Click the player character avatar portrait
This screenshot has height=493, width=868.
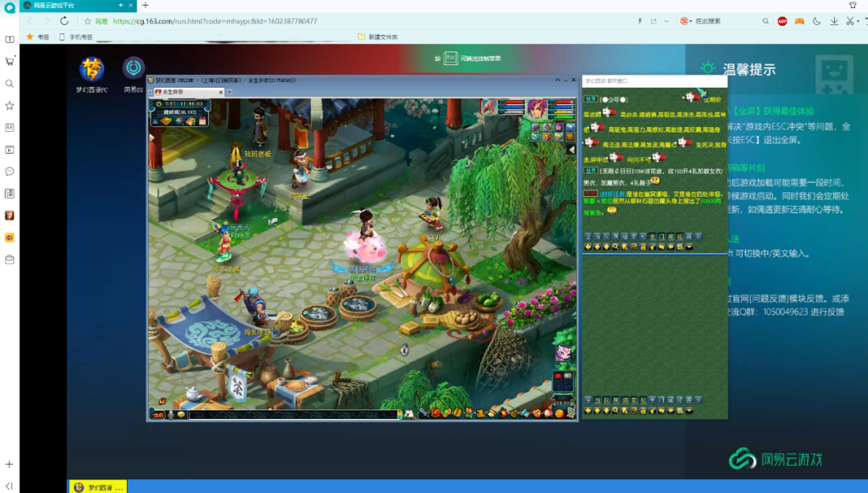[x=536, y=108]
